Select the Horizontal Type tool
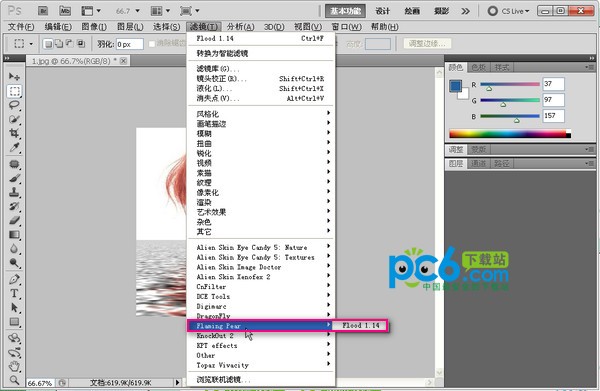The width and height of the screenshot is (600, 391). [x=15, y=293]
